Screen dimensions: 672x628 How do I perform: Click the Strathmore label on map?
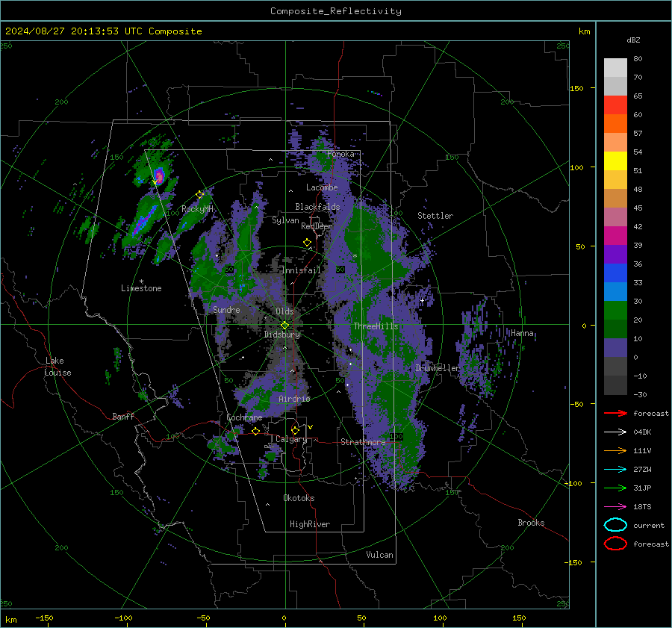[363, 442]
